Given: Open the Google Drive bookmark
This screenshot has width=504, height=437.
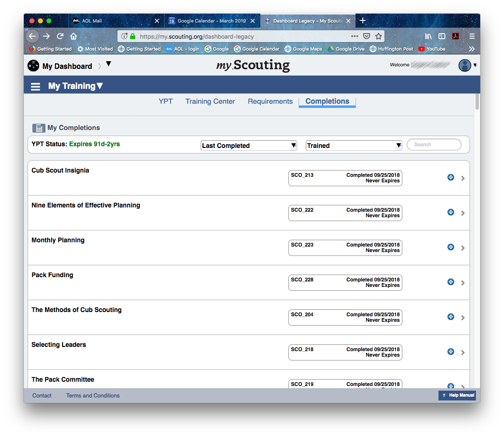Looking at the screenshot, I should tap(346, 49).
